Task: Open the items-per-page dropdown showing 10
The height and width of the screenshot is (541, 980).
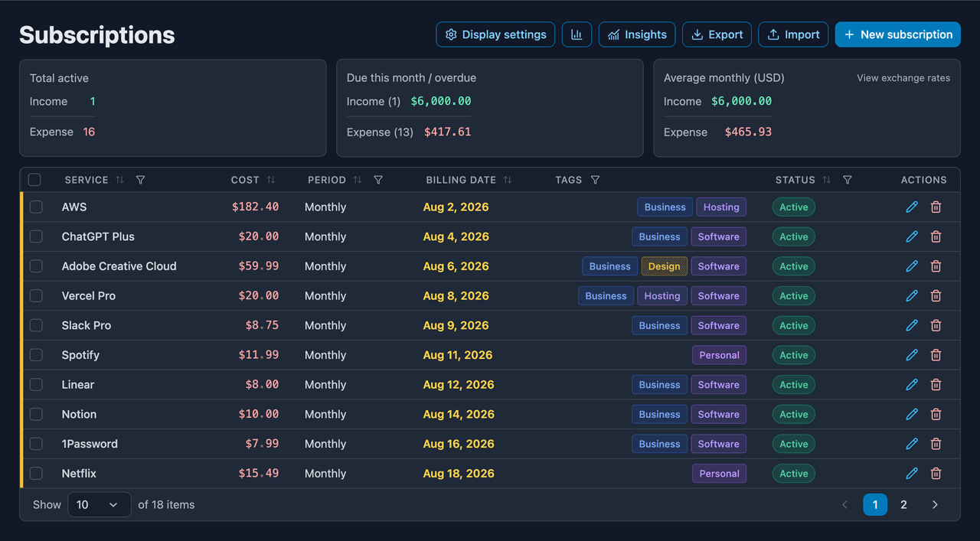Action: click(x=100, y=504)
